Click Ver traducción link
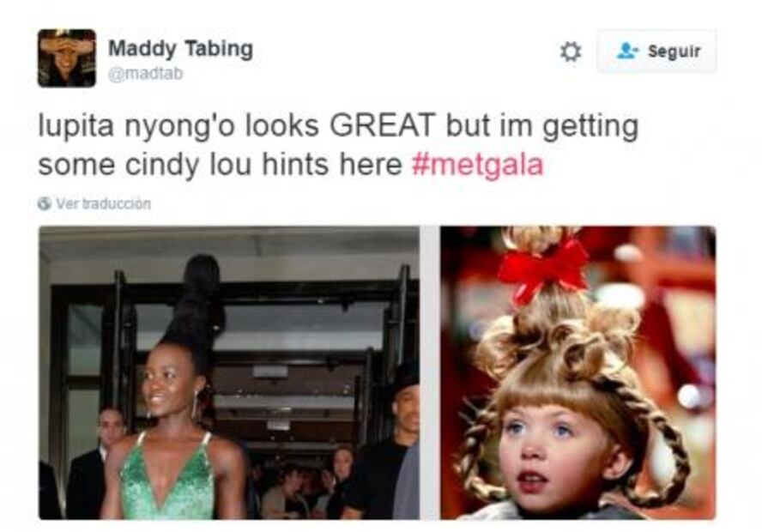This screenshot has width=762, height=532. pyautogui.click(x=104, y=203)
